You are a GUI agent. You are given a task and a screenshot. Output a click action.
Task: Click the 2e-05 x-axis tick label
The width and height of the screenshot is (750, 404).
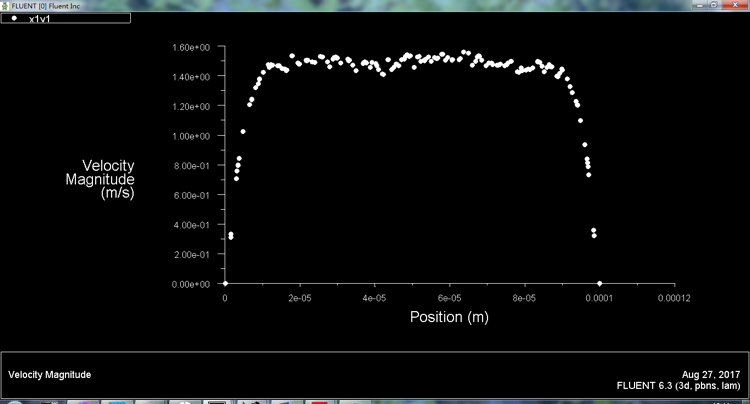click(x=299, y=298)
